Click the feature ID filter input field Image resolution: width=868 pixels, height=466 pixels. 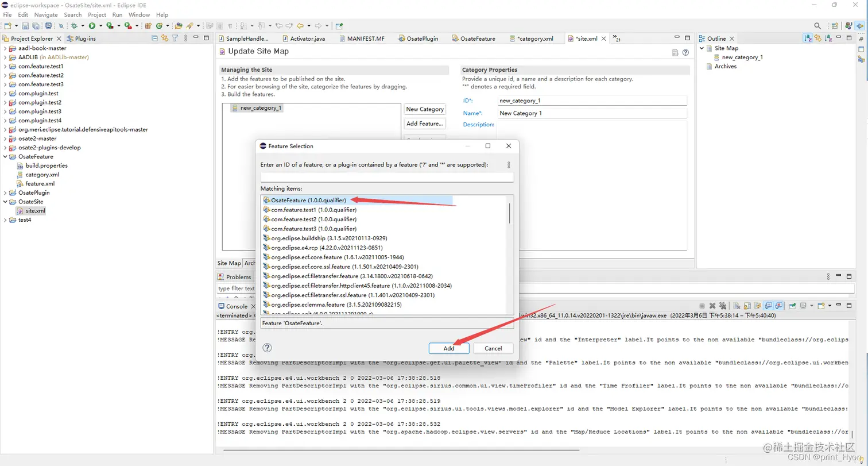387,177
